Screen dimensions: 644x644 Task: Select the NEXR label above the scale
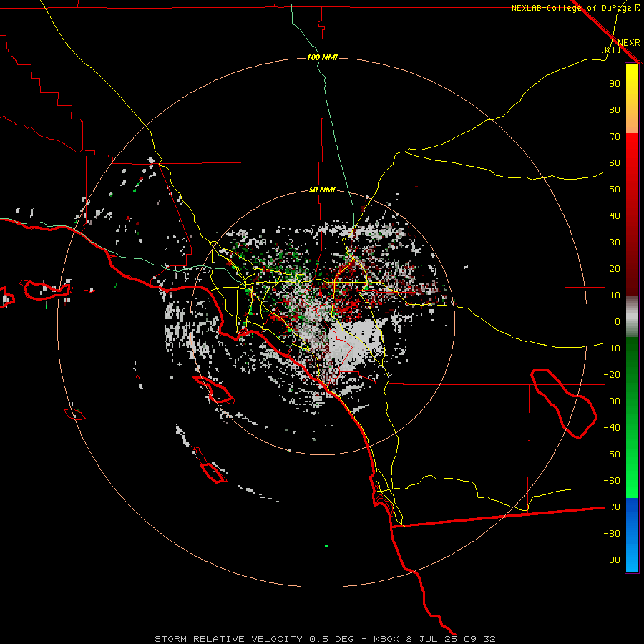(x=628, y=43)
